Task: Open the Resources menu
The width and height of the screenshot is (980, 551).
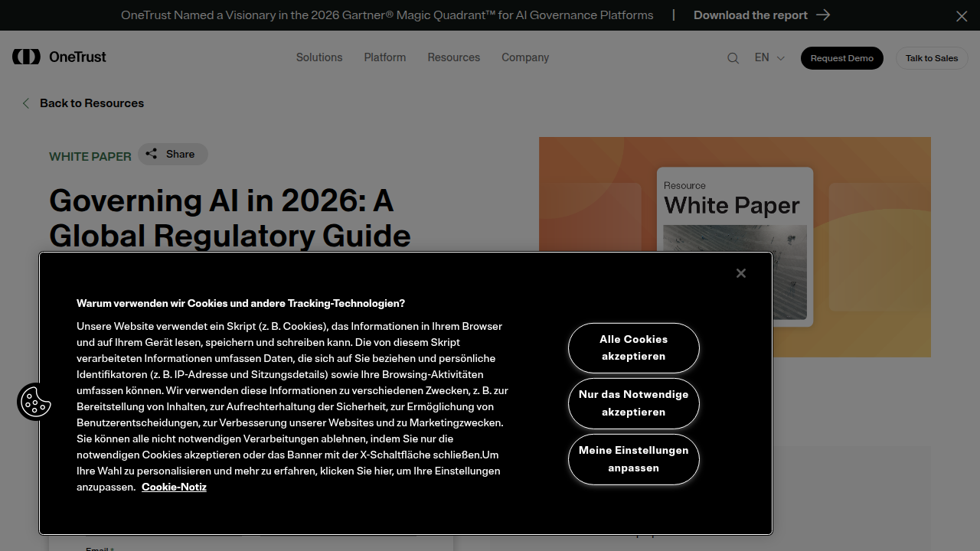Action: pos(454,57)
